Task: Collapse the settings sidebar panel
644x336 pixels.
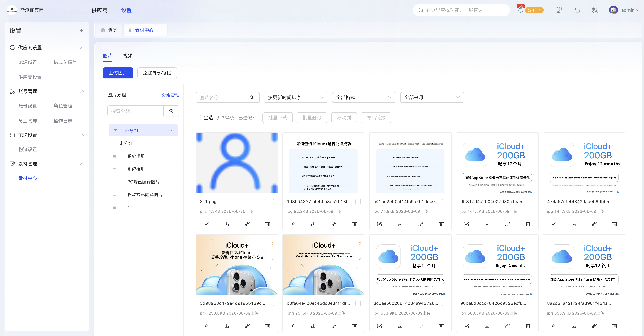Action: pyautogui.click(x=81, y=30)
